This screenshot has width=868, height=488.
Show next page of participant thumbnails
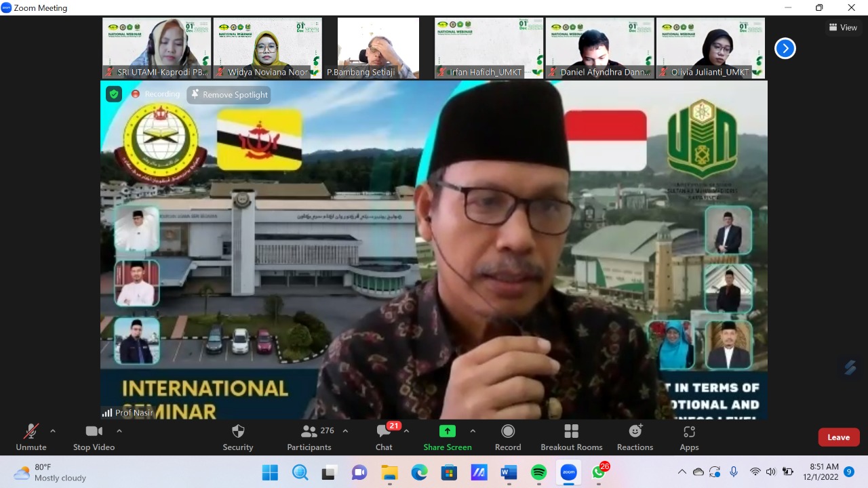tap(785, 48)
